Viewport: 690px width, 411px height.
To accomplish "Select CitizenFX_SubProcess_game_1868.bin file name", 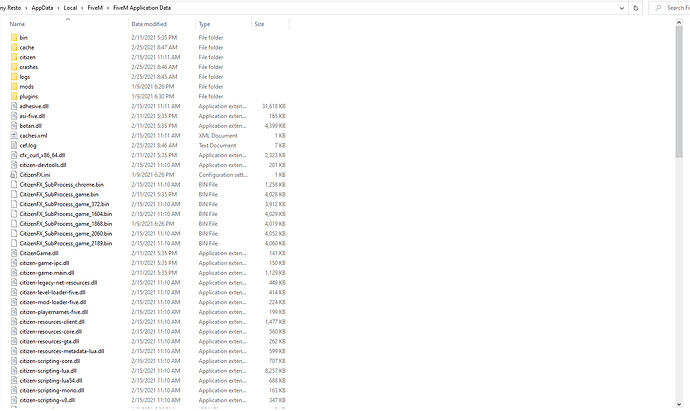I will (x=66, y=224).
